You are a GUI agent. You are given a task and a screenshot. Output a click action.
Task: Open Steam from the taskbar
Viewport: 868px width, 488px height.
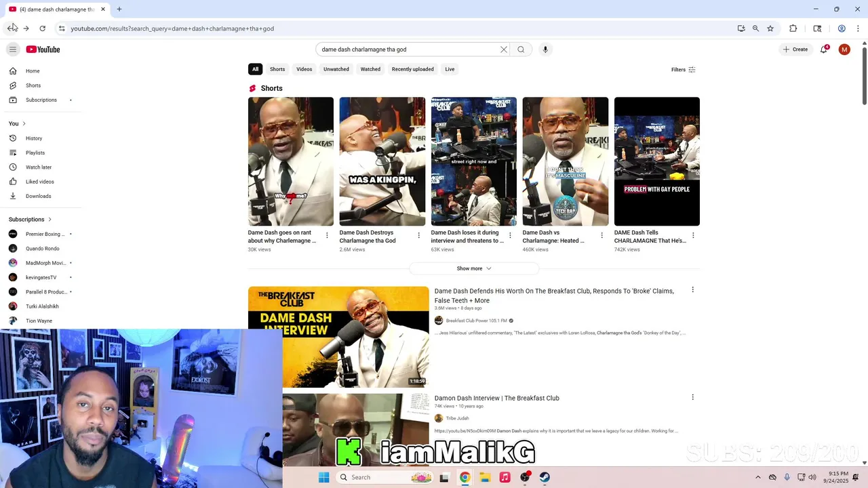545,477
